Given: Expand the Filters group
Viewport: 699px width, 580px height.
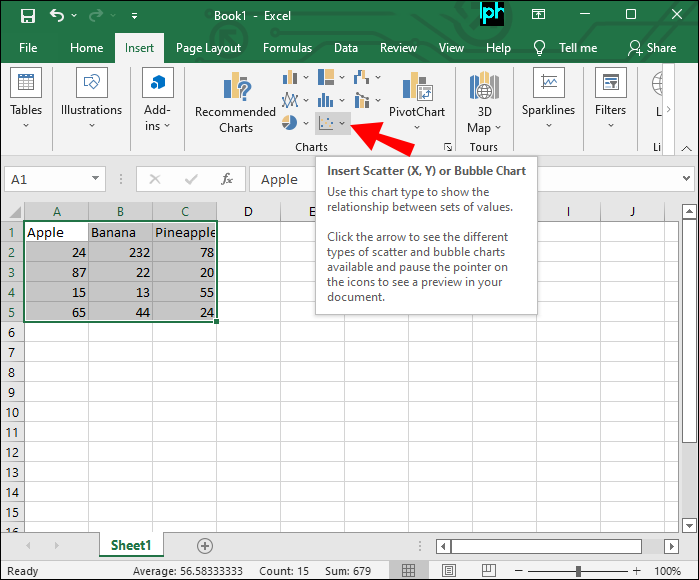Looking at the screenshot, I should tap(610, 99).
